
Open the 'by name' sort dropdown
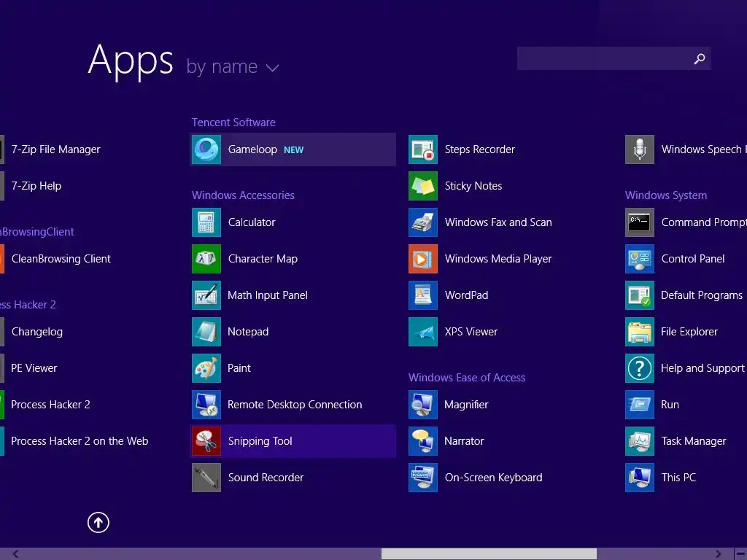pyautogui.click(x=233, y=67)
